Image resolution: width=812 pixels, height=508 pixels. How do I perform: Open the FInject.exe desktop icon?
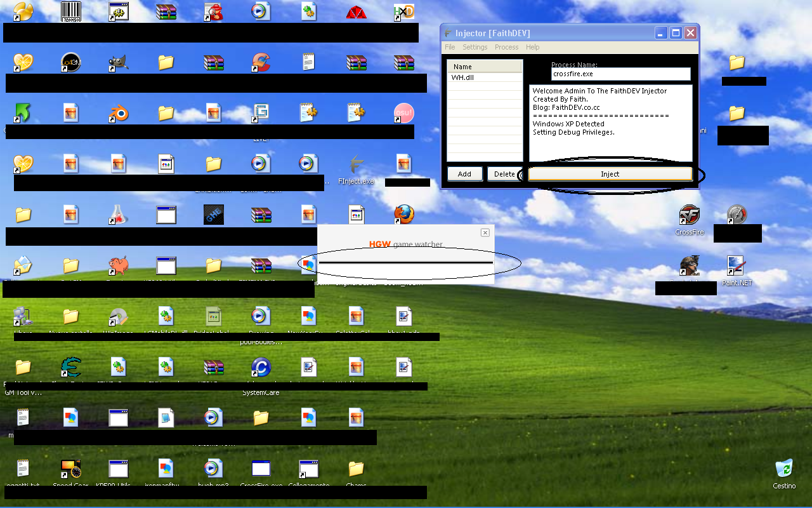click(x=357, y=164)
